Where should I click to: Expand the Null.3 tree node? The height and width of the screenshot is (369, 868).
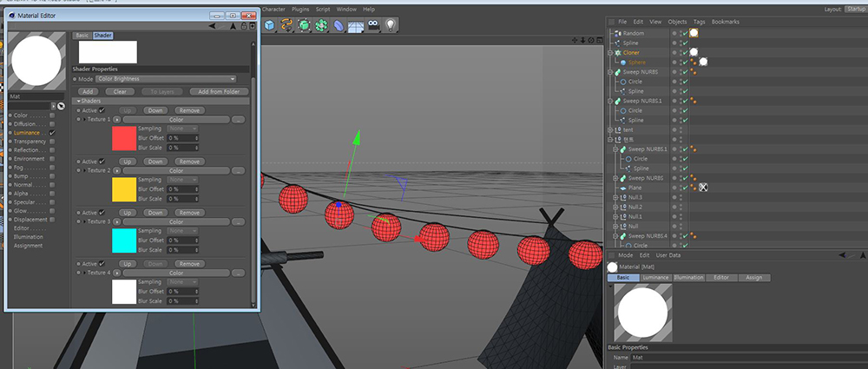point(615,197)
